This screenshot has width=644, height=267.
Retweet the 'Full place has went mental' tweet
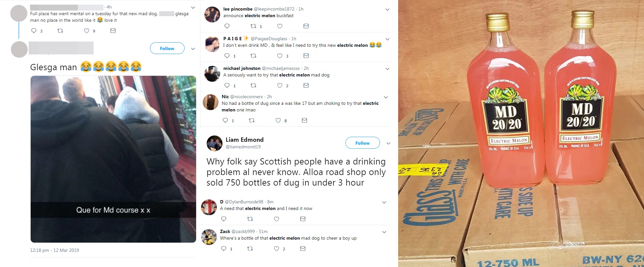pos(60,31)
